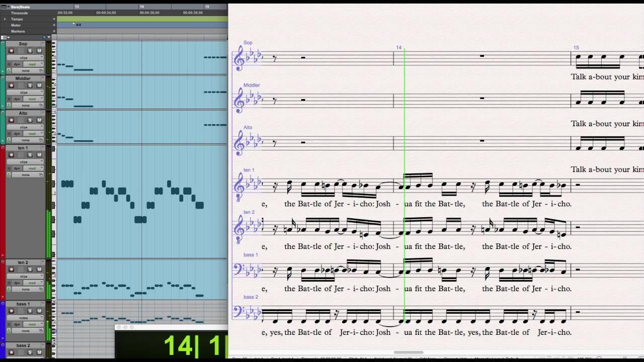Viewport: 644px width, 362px height.
Task: Open the ten 1 track name options arrow
Action: point(42,148)
